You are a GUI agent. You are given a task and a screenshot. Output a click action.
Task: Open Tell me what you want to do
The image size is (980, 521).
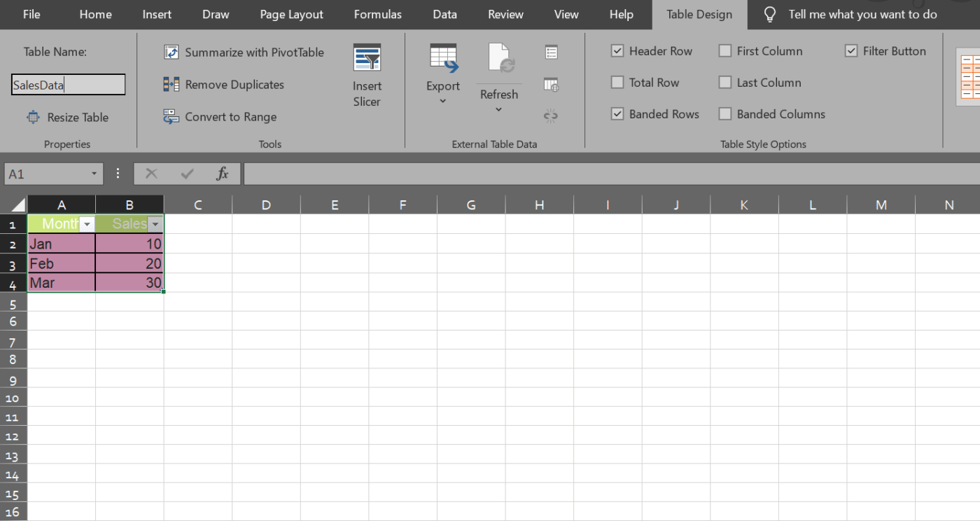coord(862,14)
